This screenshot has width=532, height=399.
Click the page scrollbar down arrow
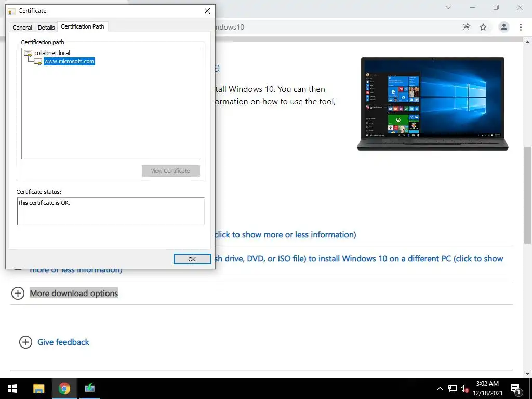[528, 374]
